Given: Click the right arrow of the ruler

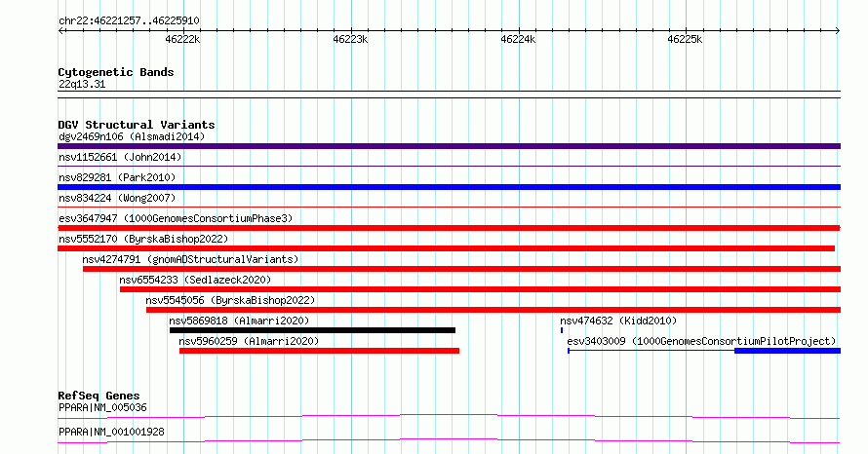Looking at the screenshot, I should [x=838, y=31].
